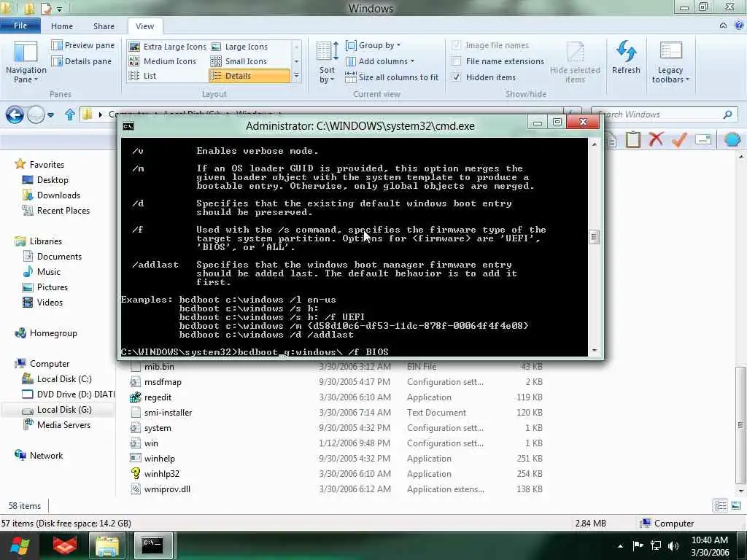
Task: Click Size all columns to fit
Action: click(x=392, y=77)
